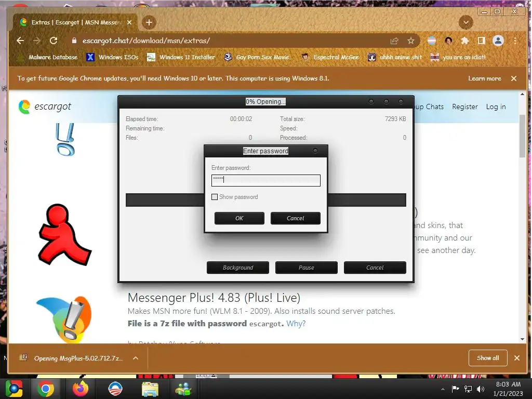Open a new tab with the plus button
This screenshot has height=399, width=532.
pyautogui.click(x=149, y=22)
